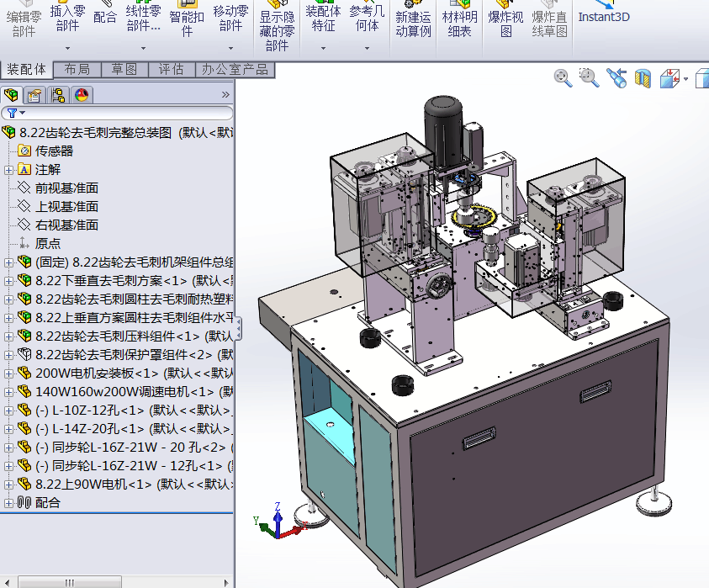
Task: Click the 新建运动算例 button
Action: pos(413,23)
